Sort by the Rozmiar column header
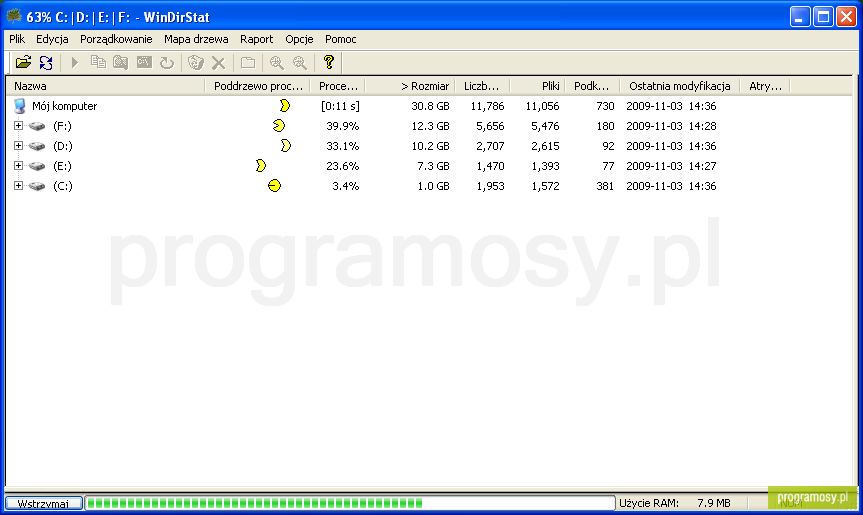 tap(410, 86)
